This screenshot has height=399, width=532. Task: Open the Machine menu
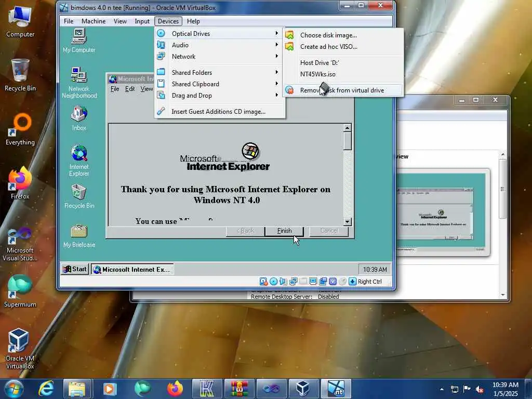click(94, 21)
